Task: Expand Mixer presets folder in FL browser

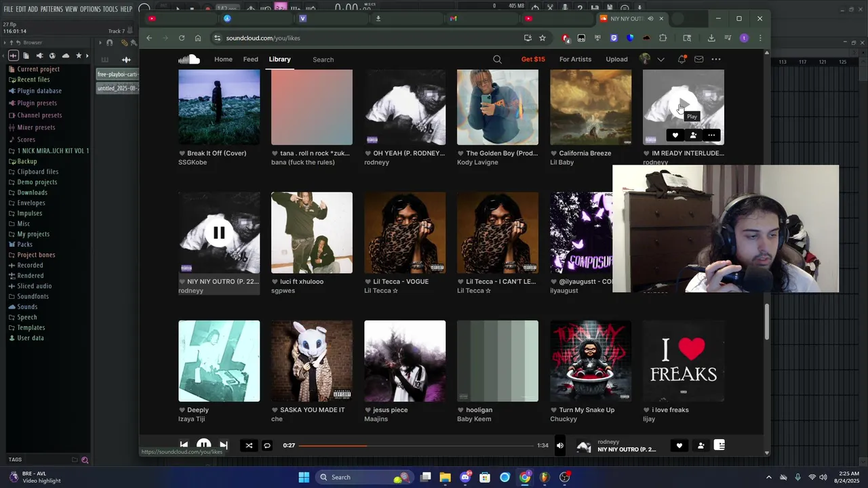Action: point(36,127)
